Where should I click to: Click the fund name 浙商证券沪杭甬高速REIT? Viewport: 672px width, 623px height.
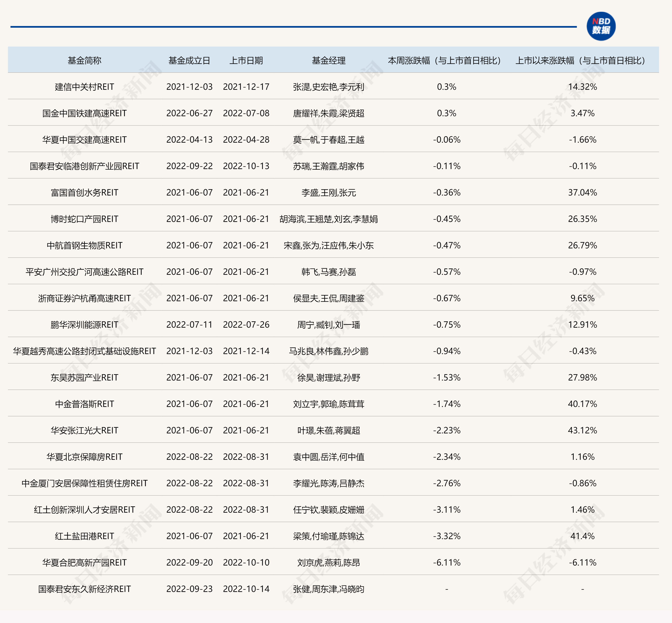84,298
